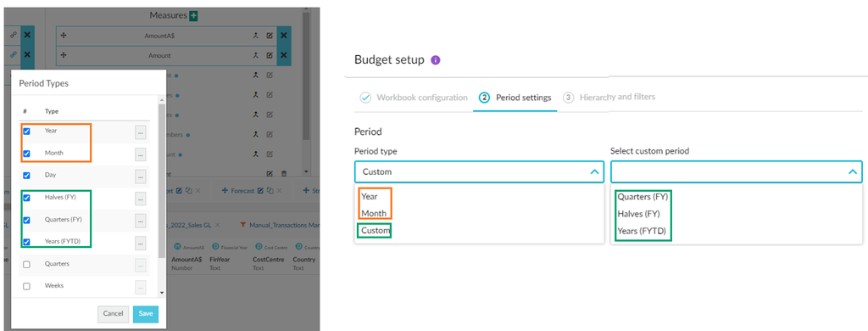Screen dimensions: 868x331
Task: Open the Select custom period dropdown
Action: (737, 172)
